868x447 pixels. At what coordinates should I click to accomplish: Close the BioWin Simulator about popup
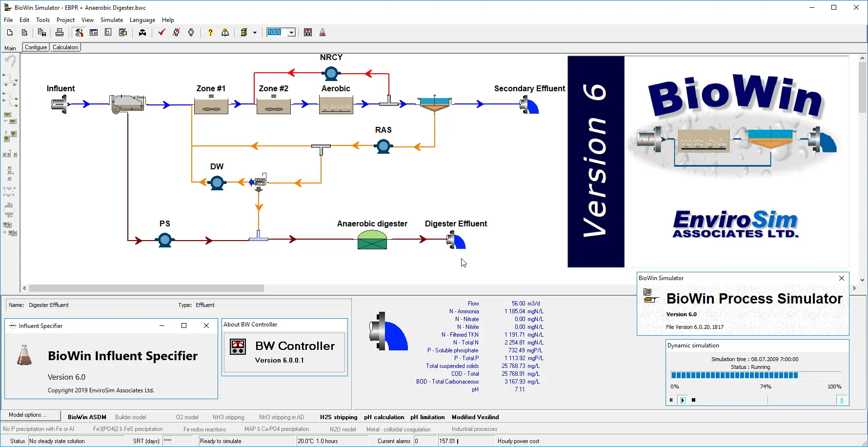842,278
